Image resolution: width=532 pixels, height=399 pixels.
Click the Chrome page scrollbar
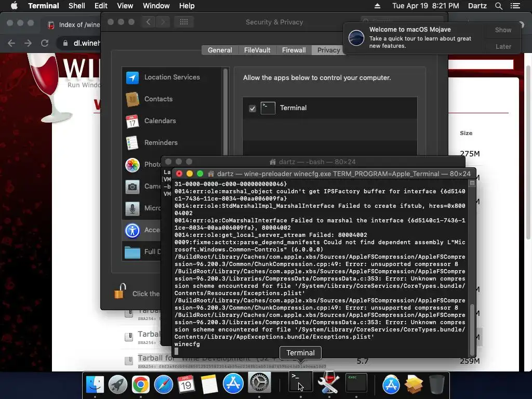[x=528, y=152]
